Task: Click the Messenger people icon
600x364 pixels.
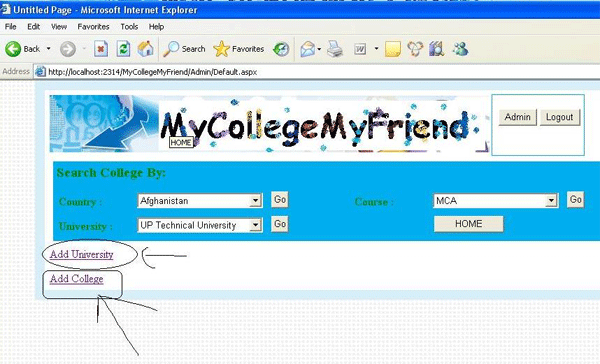Action: click(x=460, y=49)
